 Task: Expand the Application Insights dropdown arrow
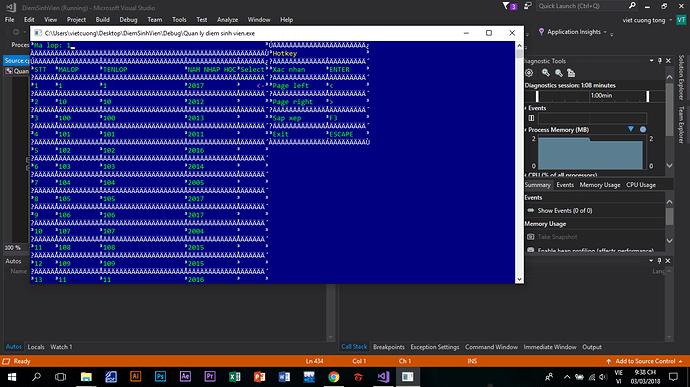[605, 32]
